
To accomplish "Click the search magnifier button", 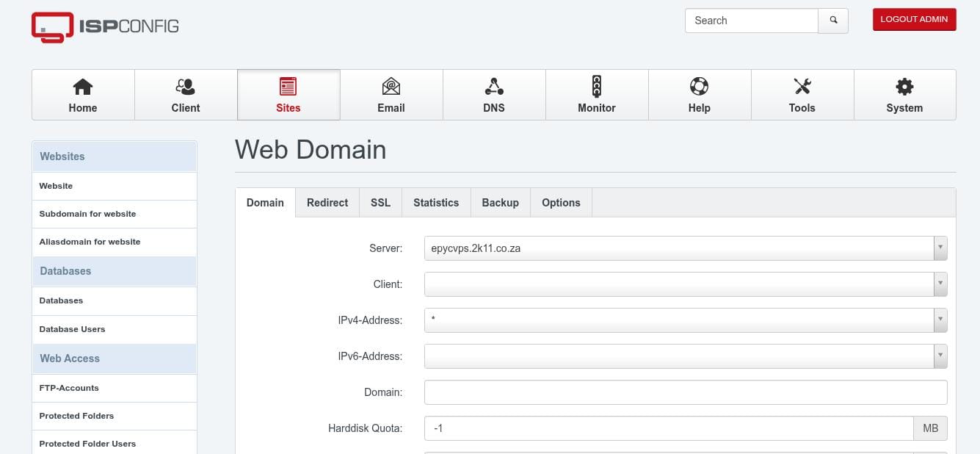I will [x=833, y=21].
